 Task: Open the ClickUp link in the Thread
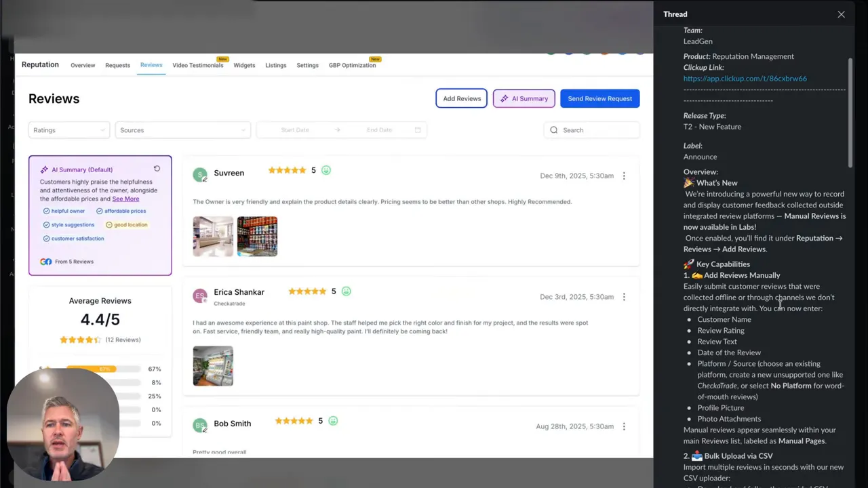tap(745, 79)
